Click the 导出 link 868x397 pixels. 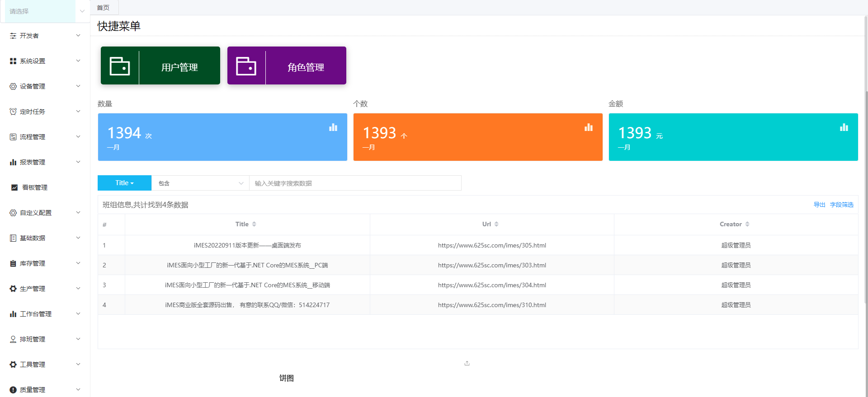(820, 205)
